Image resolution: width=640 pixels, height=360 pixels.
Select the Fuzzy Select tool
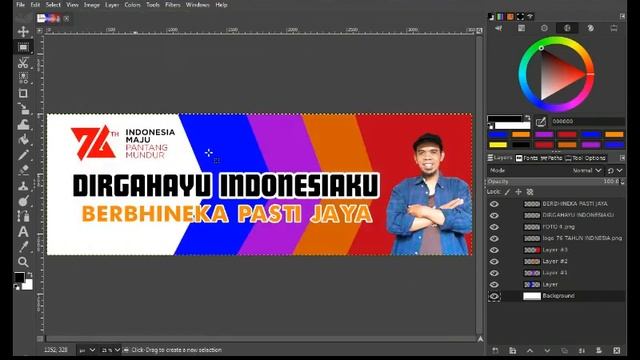pyautogui.click(x=23, y=78)
